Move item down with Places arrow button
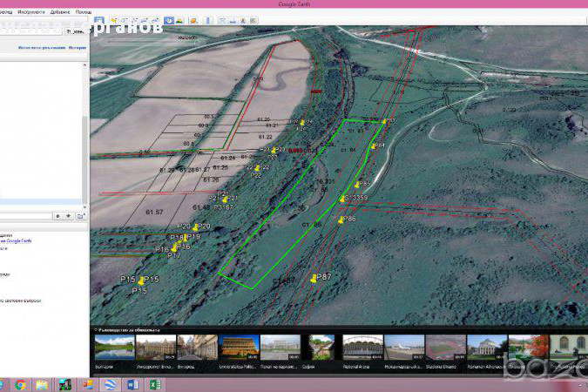588x392 pixels. pos(68,216)
